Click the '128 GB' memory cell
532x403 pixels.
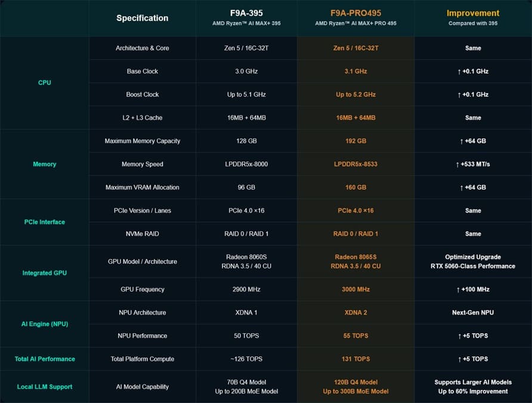coord(246,141)
